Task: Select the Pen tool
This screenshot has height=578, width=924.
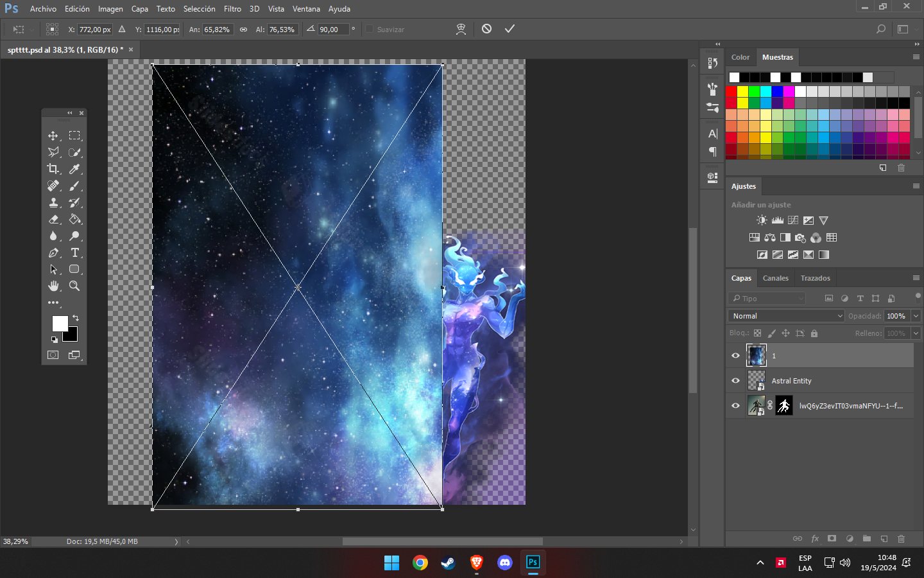Action: pyautogui.click(x=53, y=252)
